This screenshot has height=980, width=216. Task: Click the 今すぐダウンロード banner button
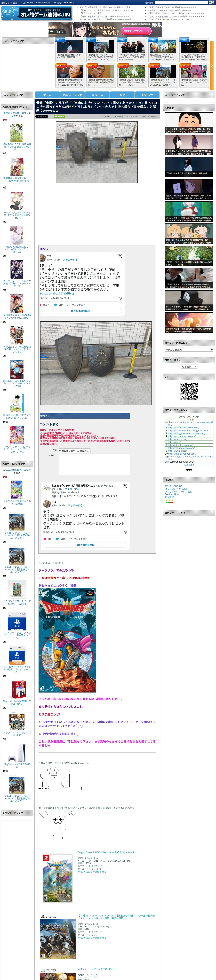tap(136, 31)
